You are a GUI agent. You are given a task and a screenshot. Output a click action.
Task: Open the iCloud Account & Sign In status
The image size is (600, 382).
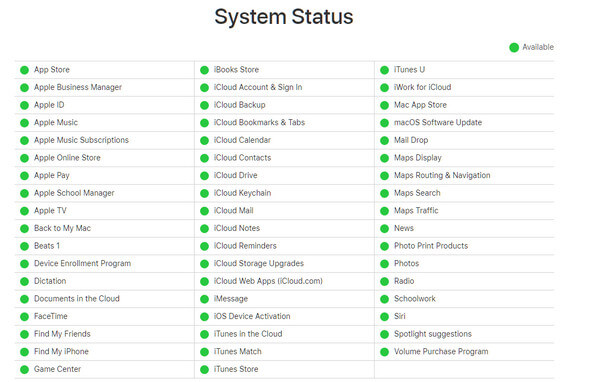258,87
